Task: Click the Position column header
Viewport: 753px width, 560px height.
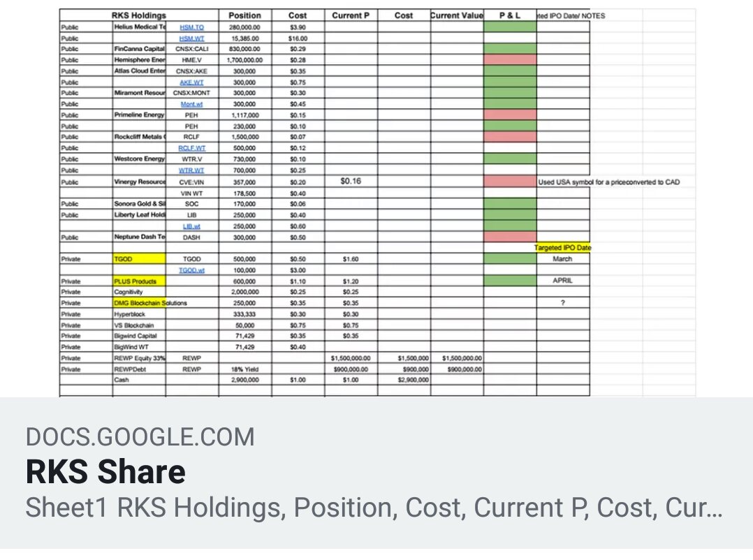Action: 244,15
